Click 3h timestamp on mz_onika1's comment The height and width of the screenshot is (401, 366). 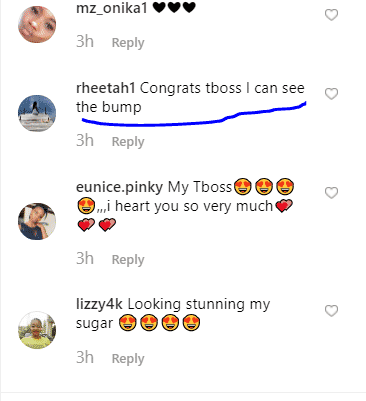(85, 42)
